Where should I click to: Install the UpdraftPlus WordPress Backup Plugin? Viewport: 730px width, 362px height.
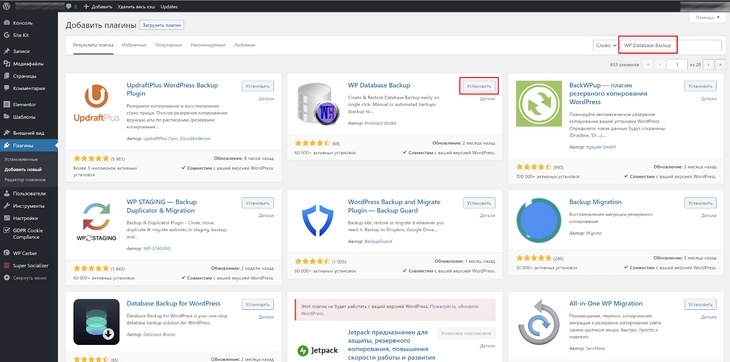[x=257, y=86]
